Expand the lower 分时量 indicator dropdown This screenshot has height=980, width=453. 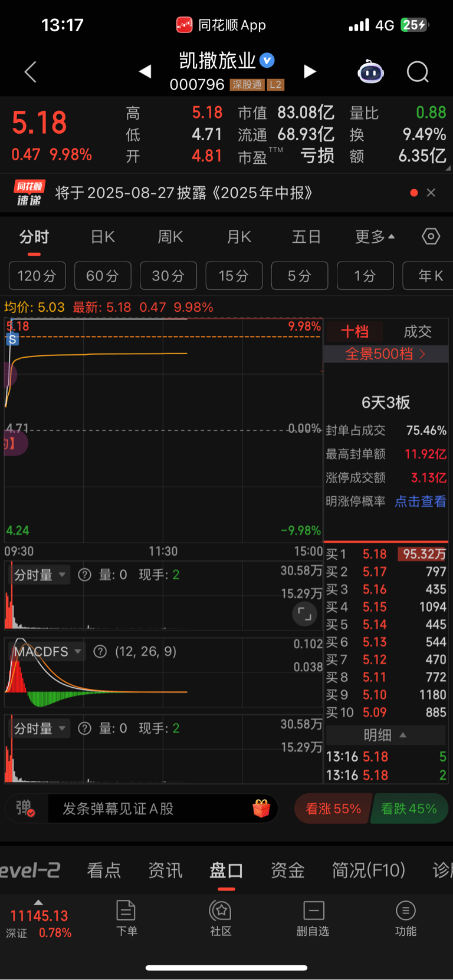(x=40, y=728)
